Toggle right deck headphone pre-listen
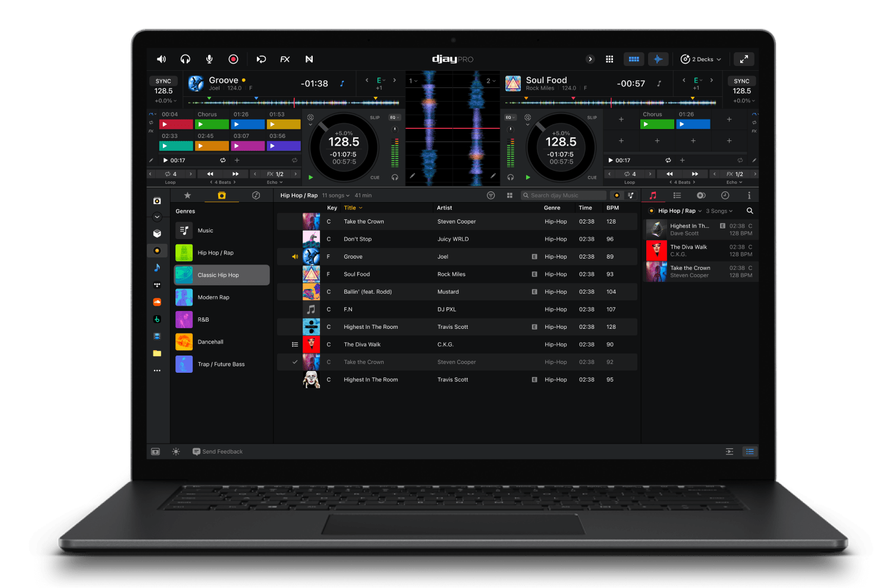 (x=510, y=177)
